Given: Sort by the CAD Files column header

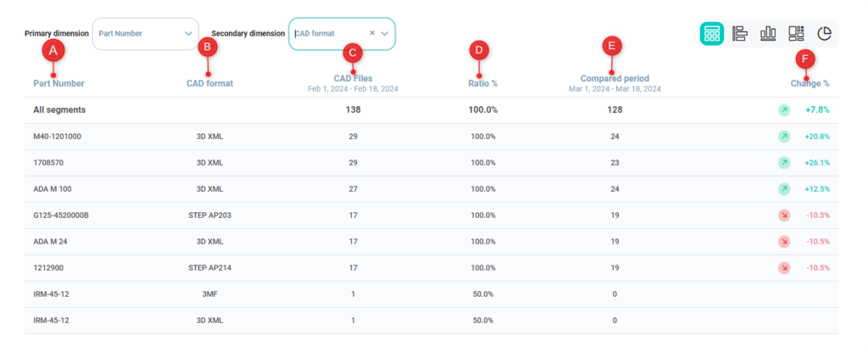Looking at the screenshot, I should 353,79.
